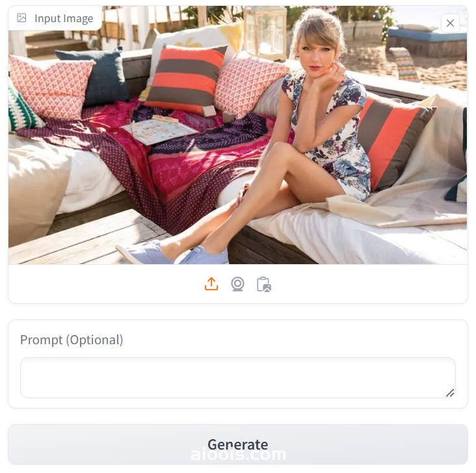This screenshot has width=476, height=473.
Task: Remove the input image with X
Action: coord(450,23)
